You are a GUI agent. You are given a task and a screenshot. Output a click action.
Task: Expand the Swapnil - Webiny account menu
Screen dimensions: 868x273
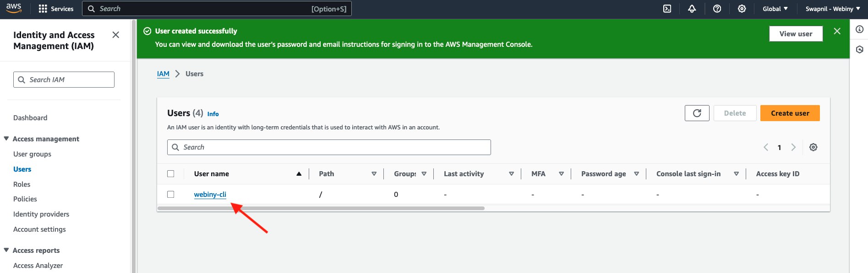pyautogui.click(x=833, y=9)
